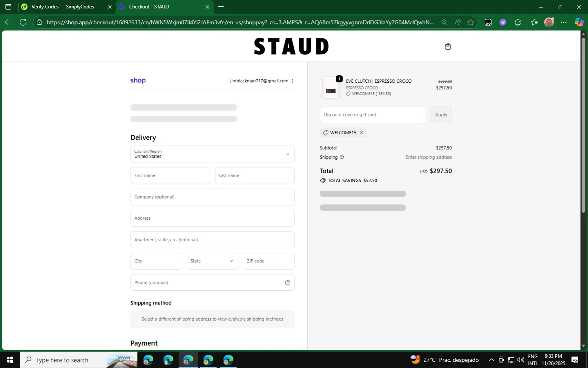
Task: Click the shipping info help icon
Action: [342, 157]
